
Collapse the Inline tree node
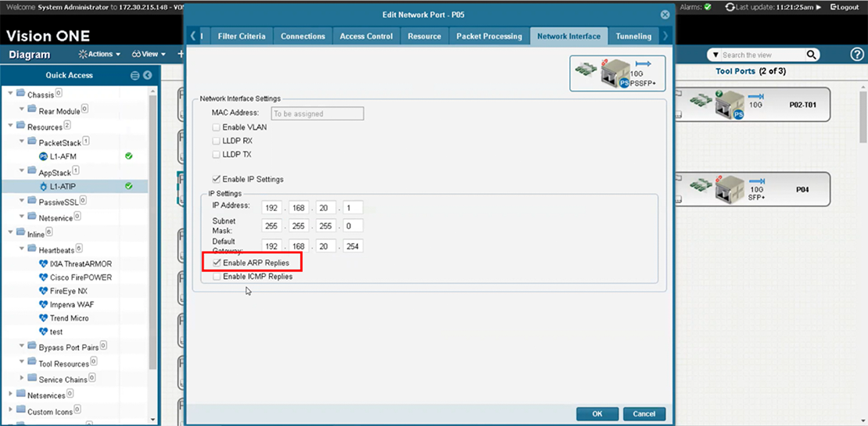click(x=10, y=232)
